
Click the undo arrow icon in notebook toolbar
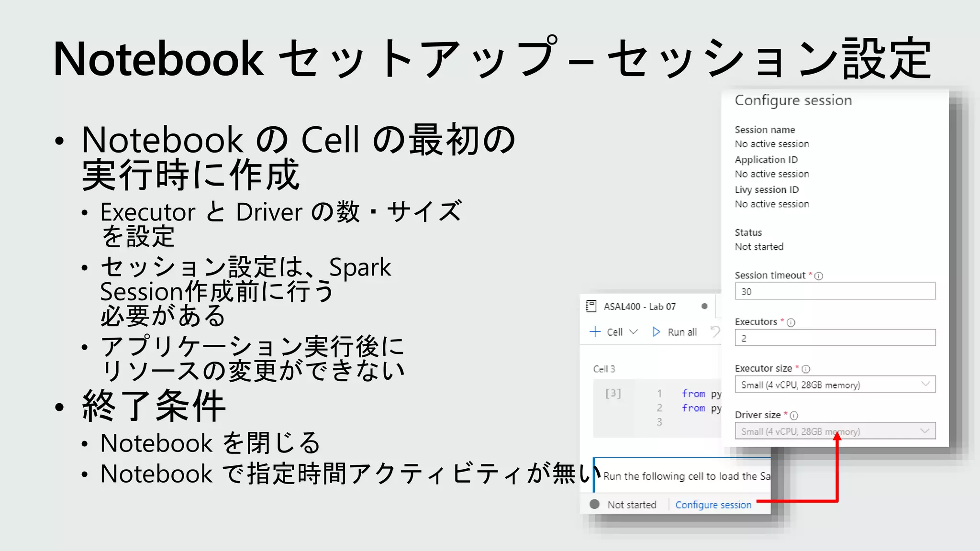pyautogui.click(x=715, y=331)
